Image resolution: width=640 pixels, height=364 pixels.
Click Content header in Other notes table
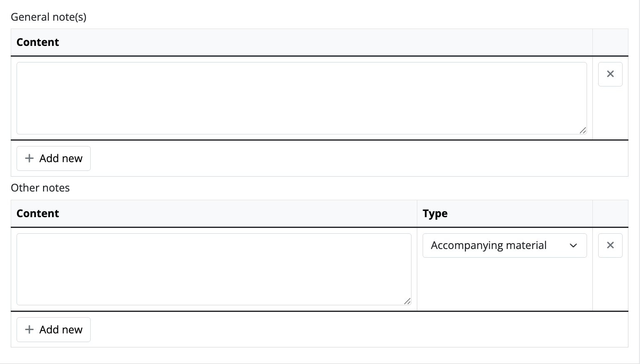[x=38, y=213]
